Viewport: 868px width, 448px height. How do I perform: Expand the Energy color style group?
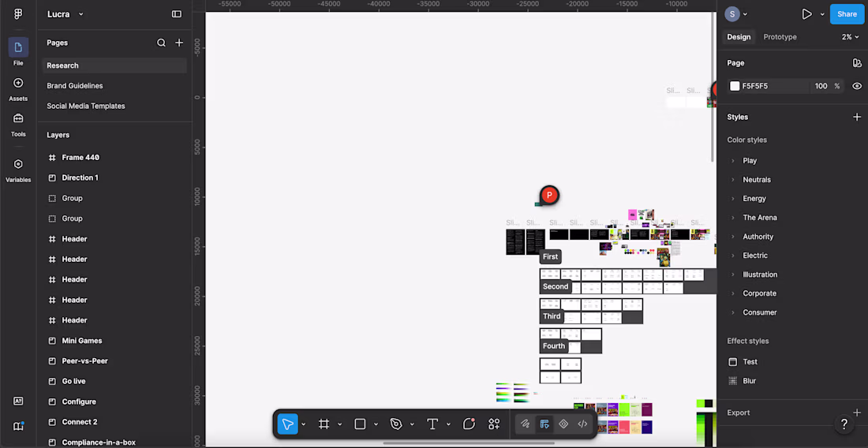click(x=733, y=199)
